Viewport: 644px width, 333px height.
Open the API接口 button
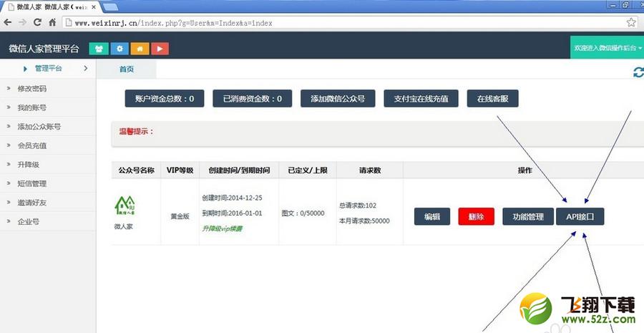pos(580,217)
